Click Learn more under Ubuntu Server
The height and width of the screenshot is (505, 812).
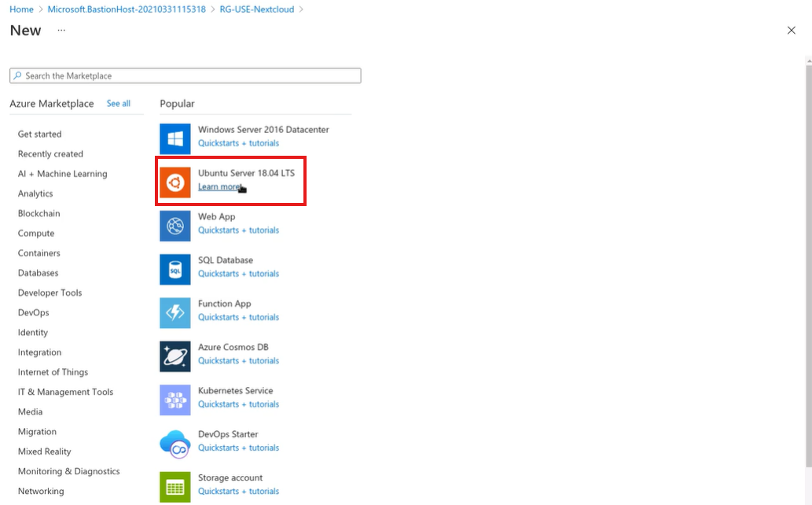point(219,186)
